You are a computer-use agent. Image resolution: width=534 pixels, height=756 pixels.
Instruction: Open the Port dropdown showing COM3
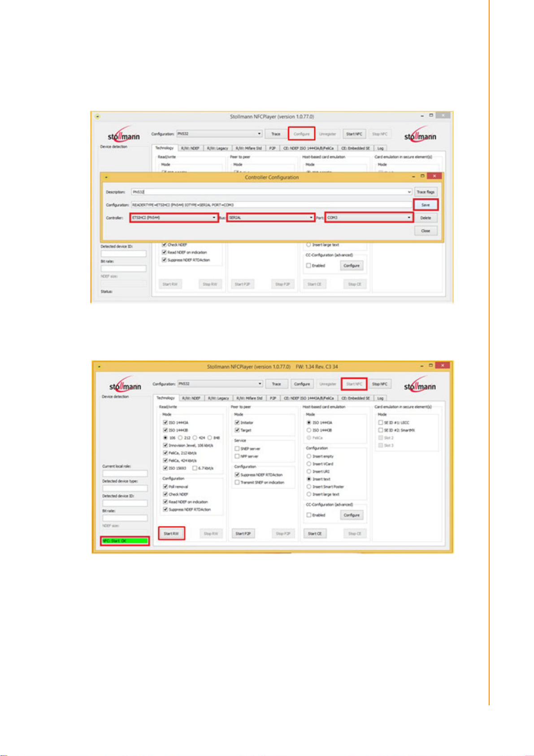pos(369,218)
